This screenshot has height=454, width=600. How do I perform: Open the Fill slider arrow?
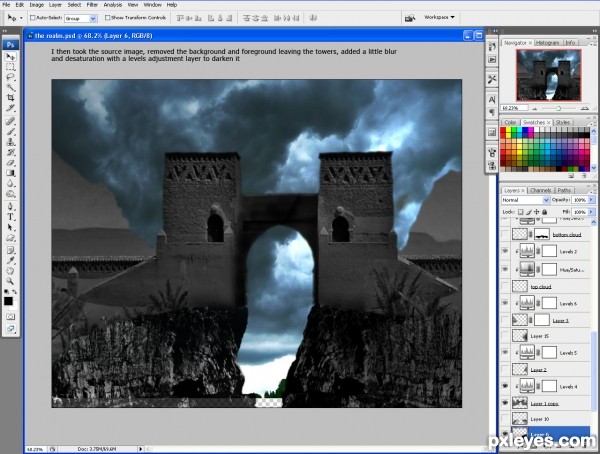point(592,212)
